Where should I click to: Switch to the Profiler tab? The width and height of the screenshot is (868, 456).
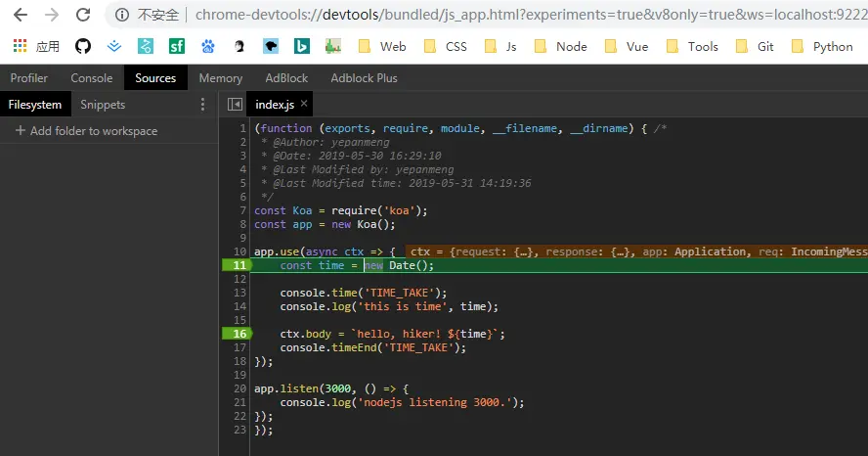[x=28, y=78]
